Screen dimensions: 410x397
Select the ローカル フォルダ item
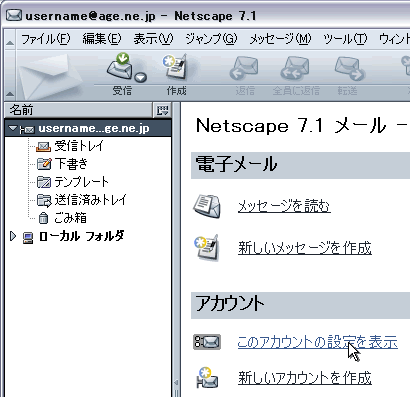coord(81,236)
